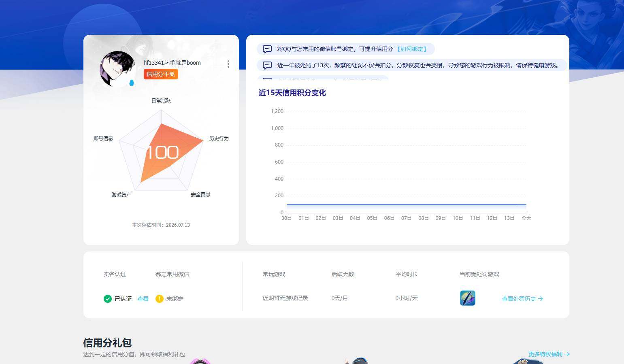Click the 日常活跃 radar label
Screen dimensions: 624x364
(x=161, y=100)
